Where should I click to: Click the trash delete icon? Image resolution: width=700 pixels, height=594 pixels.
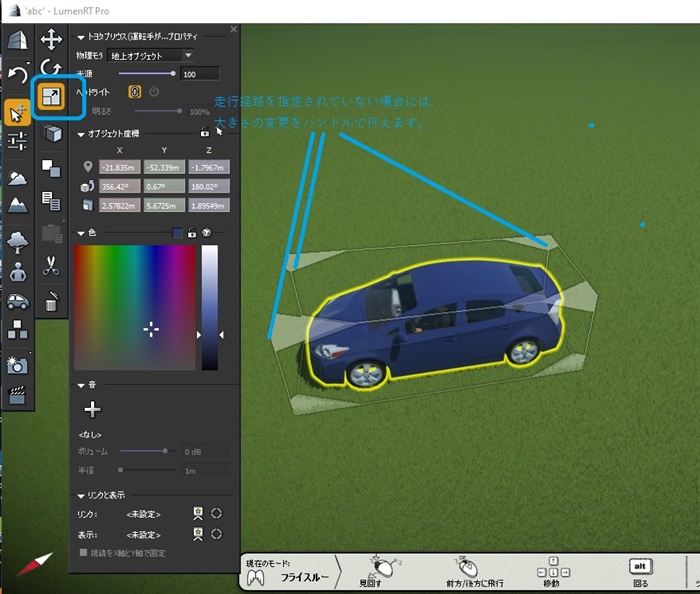click(51, 301)
